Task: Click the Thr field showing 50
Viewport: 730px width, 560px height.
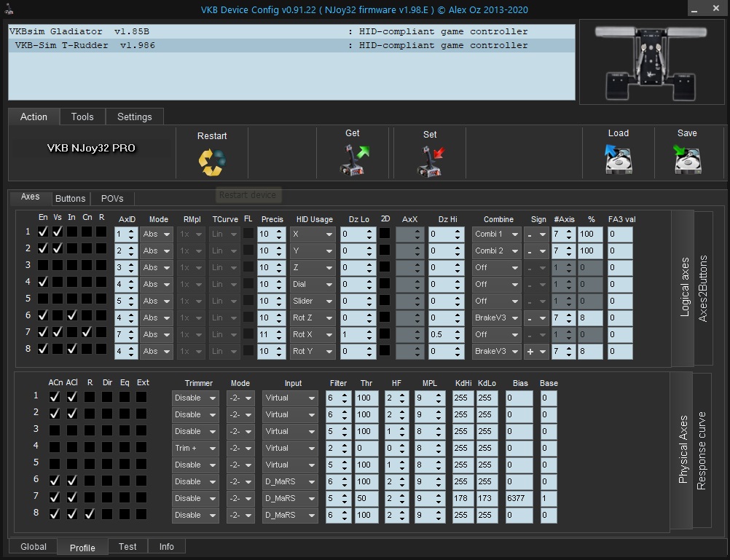Action: point(366,499)
